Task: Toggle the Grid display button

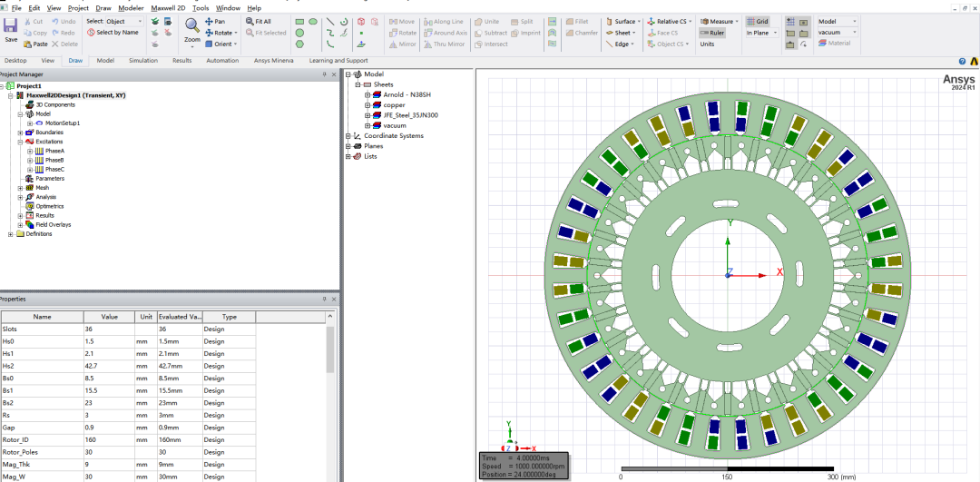Action: (758, 21)
